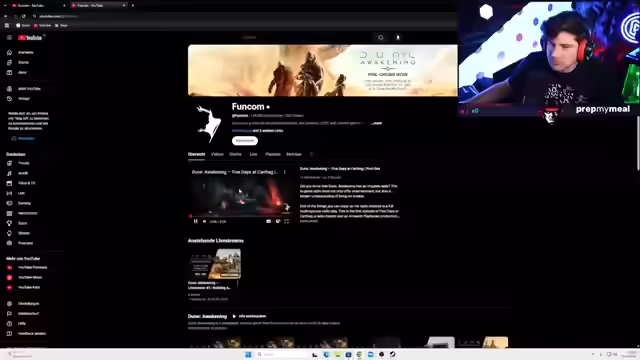Select the Videos channel tab
Image resolution: width=640 pixels, height=360 pixels.
(217, 154)
